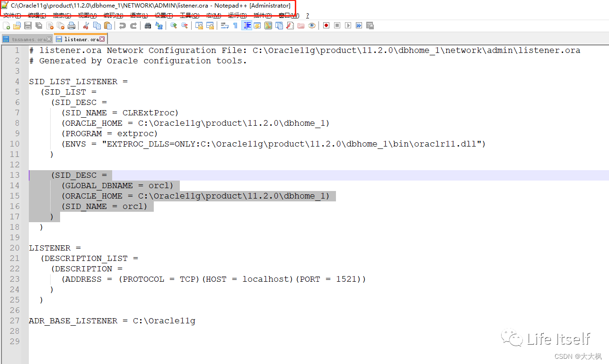Click "(DESCRIPTION_LIST =" text
The image size is (609, 364).
coord(89,258)
